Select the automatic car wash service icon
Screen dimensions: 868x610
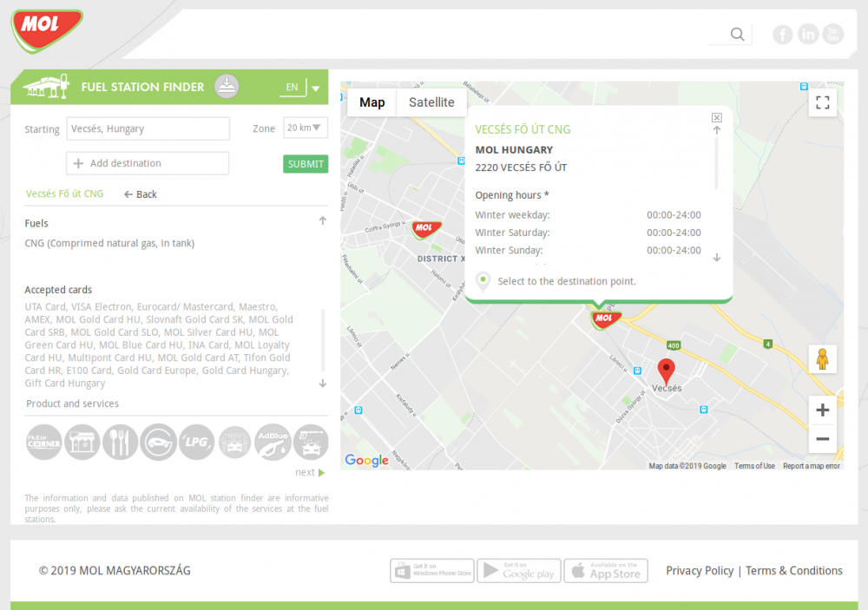234,443
